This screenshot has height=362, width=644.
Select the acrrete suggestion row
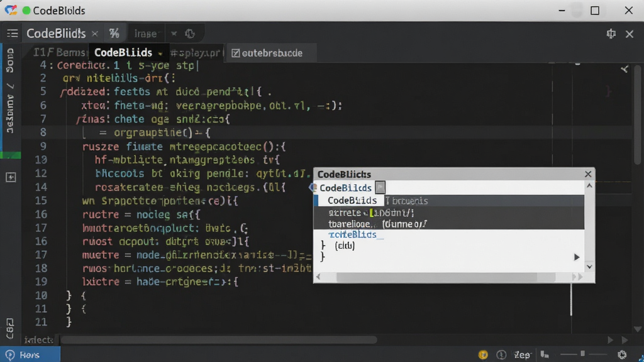click(449, 212)
